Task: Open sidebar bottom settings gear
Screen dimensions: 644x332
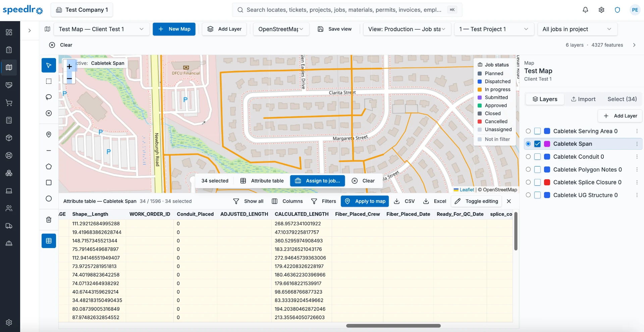Action: (x=9, y=322)
